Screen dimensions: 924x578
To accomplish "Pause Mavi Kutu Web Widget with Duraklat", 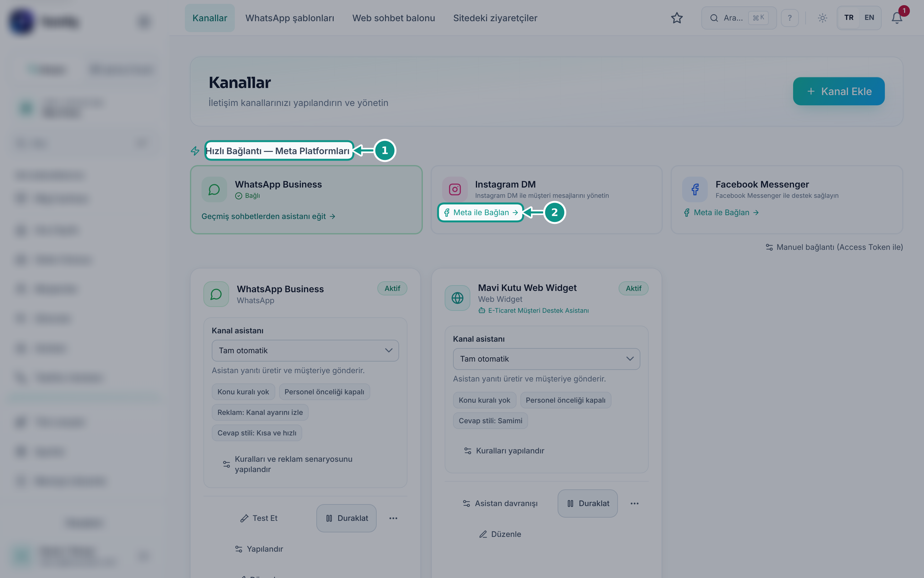I will click(x=588, y=504).
